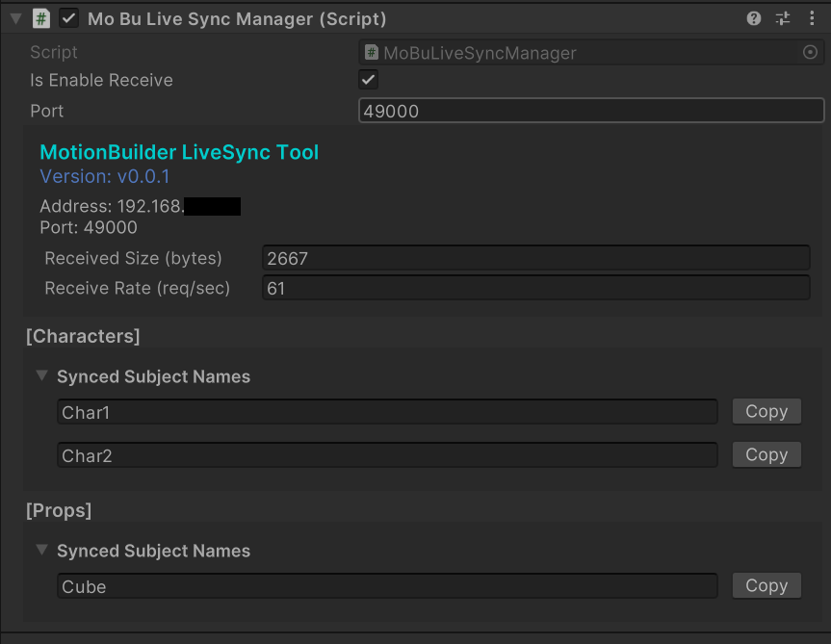Collapse the component with the header foldout arrow
Viewport: 831px width, 644px height.
coord(13,17)
